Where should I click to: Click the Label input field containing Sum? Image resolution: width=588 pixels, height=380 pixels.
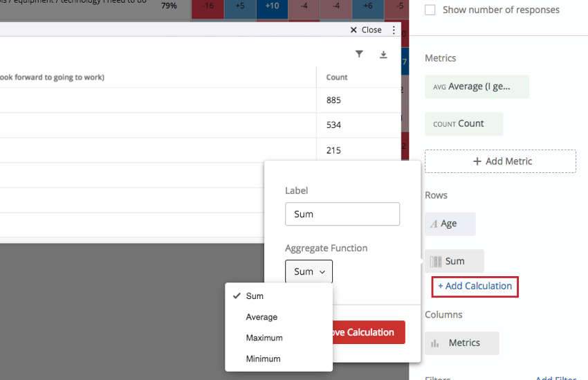(342, 214)
